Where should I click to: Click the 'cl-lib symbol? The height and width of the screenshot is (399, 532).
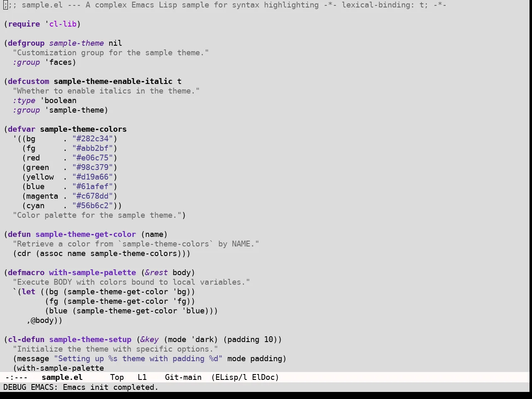point(61,24)
